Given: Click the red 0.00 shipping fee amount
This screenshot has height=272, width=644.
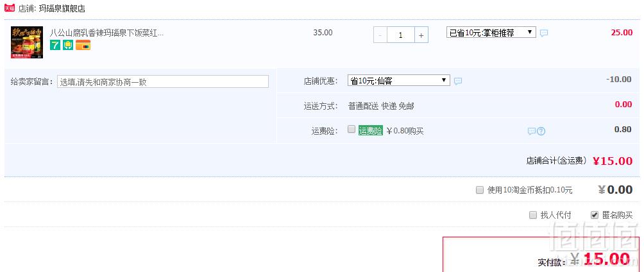Looking at the screenshot, I should [623, 105].
